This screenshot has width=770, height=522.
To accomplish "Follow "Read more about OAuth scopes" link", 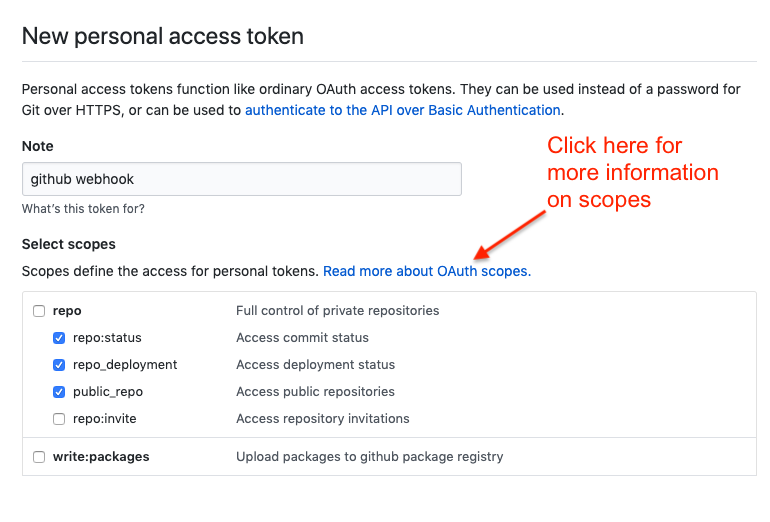I will (x=426, y=271).
